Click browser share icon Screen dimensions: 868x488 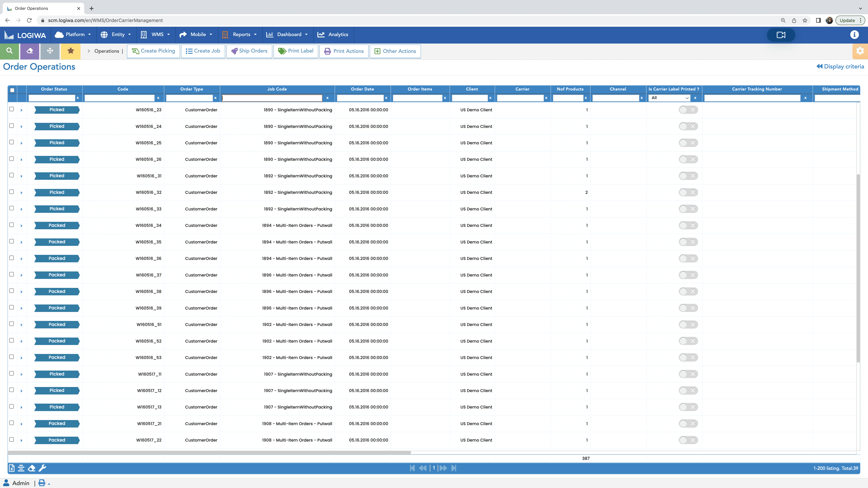tap(794, 21)
